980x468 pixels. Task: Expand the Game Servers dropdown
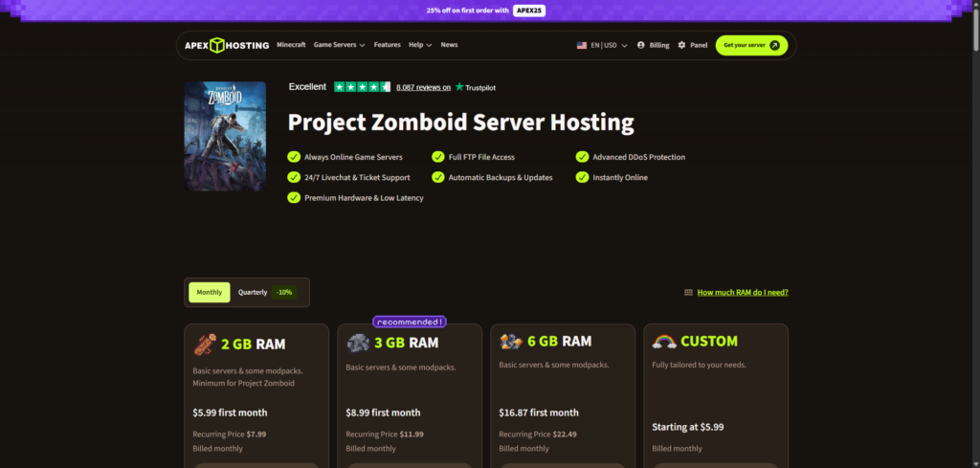[x=340, y=45]
